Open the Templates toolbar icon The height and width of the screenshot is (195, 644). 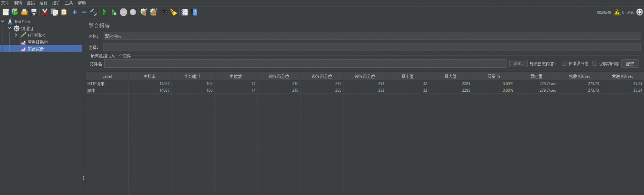[15, 12]
